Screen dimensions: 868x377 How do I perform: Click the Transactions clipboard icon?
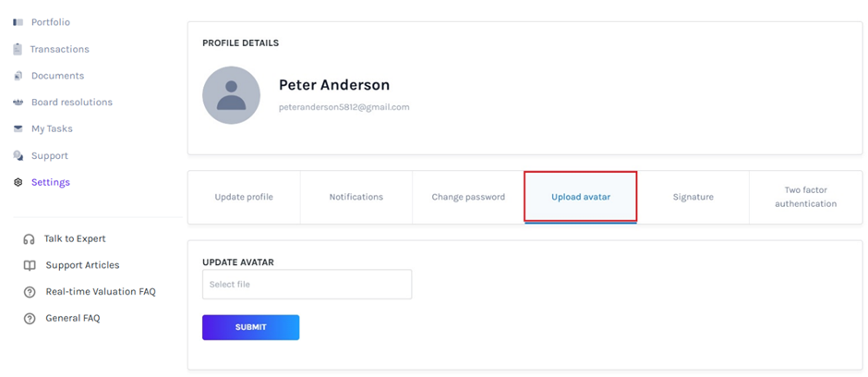click(x=18, y=49)
